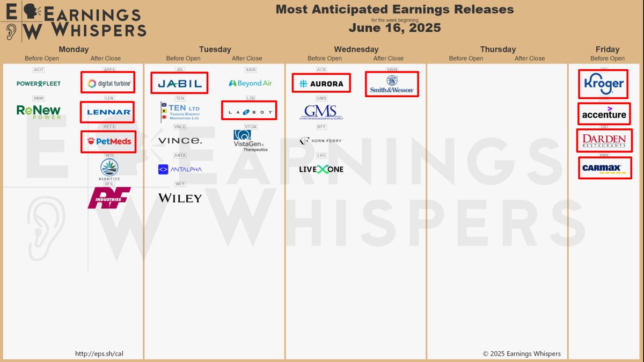Click the RF Industries logo

coord(109,198)
